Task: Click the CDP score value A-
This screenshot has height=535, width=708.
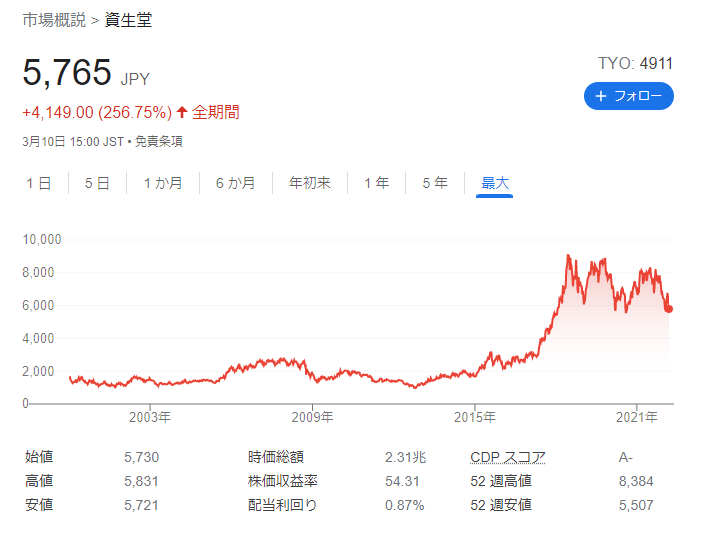Action: coord(625,457)
